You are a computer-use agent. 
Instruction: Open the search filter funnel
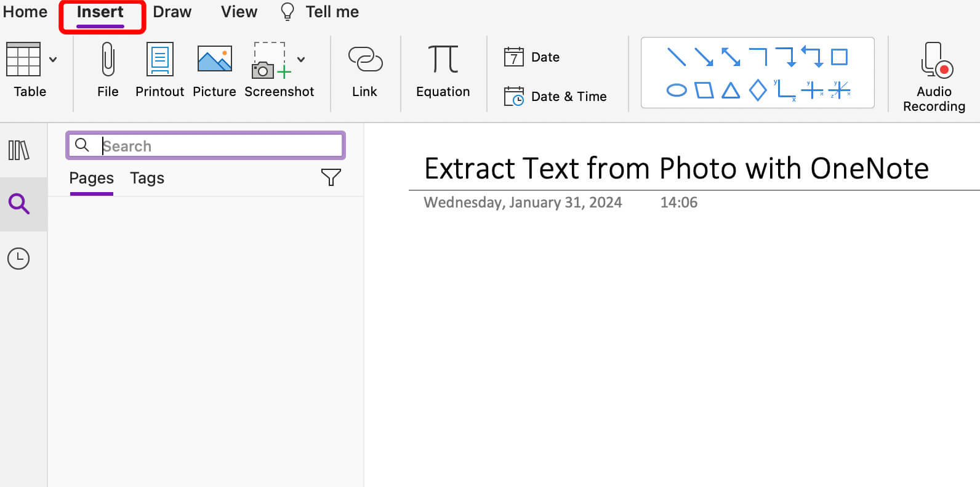coord(331,177)
